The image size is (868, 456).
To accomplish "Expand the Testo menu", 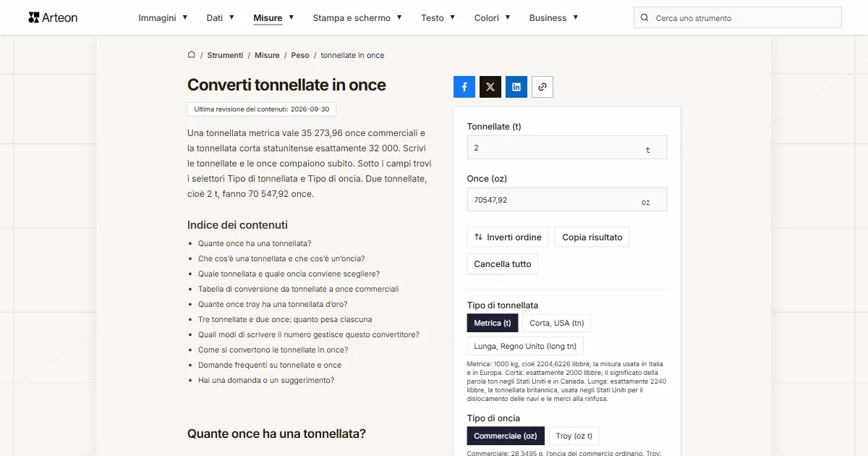I will pyautogui.click(x=438, y=18).
